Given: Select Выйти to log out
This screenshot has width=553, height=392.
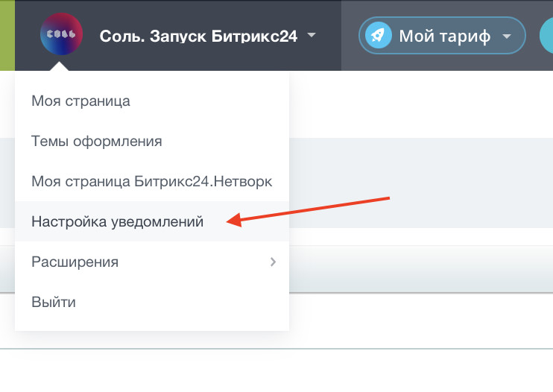Looking at the screenshot, I should click(152, 302).
